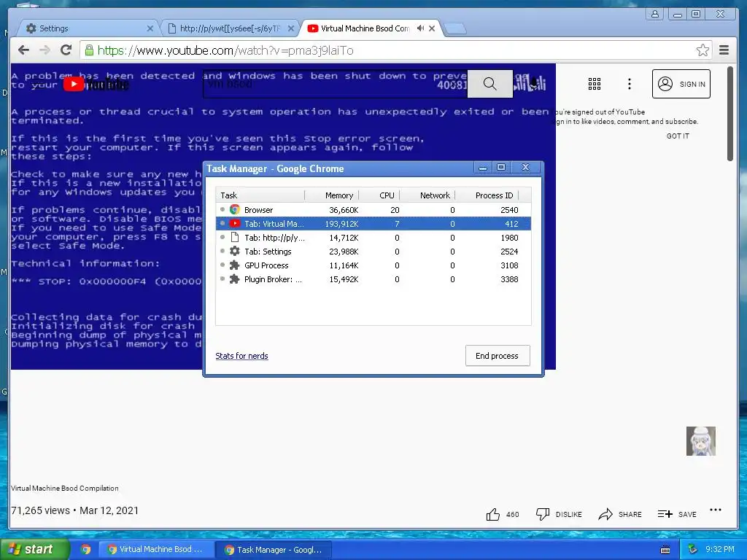Image resolution: width=747 pixels, height=560 pixels.
Task: Sort Task Manager by Process ID column
Action: tap(487, 195)
